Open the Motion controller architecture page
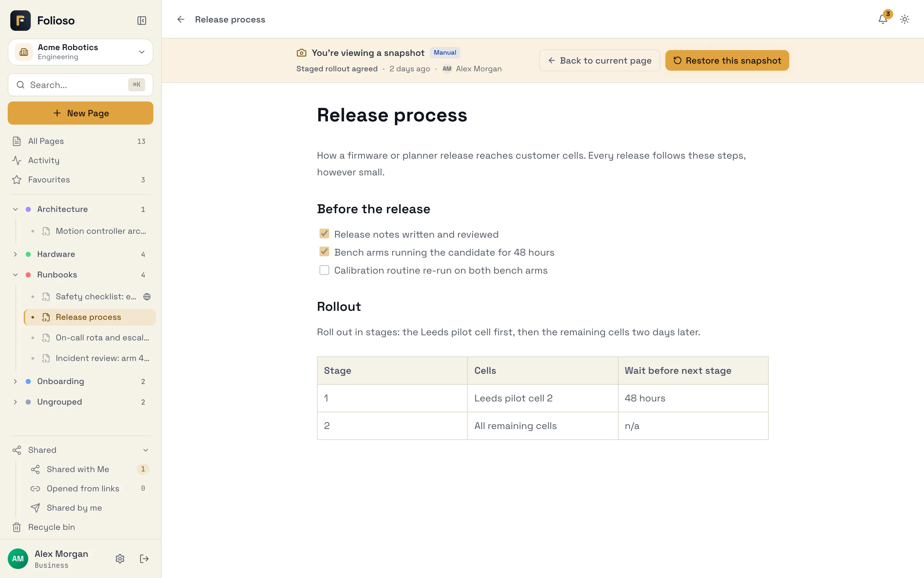The image size is (924, 578). (90, 231)
